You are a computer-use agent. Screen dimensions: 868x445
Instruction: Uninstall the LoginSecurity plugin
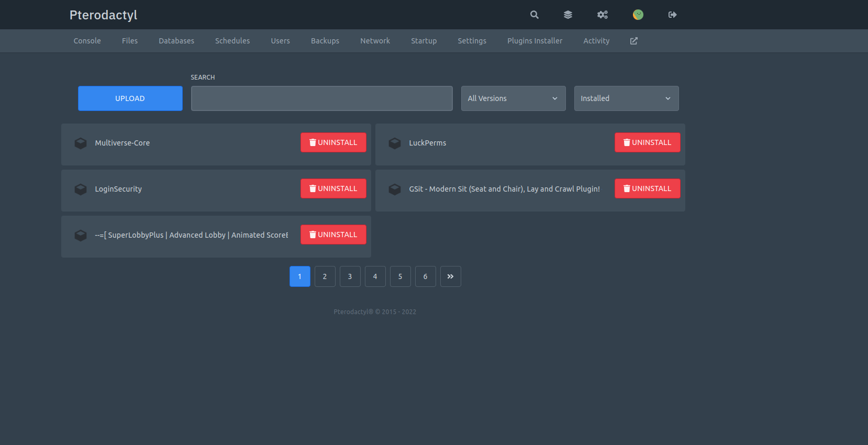tap(333, 188)
